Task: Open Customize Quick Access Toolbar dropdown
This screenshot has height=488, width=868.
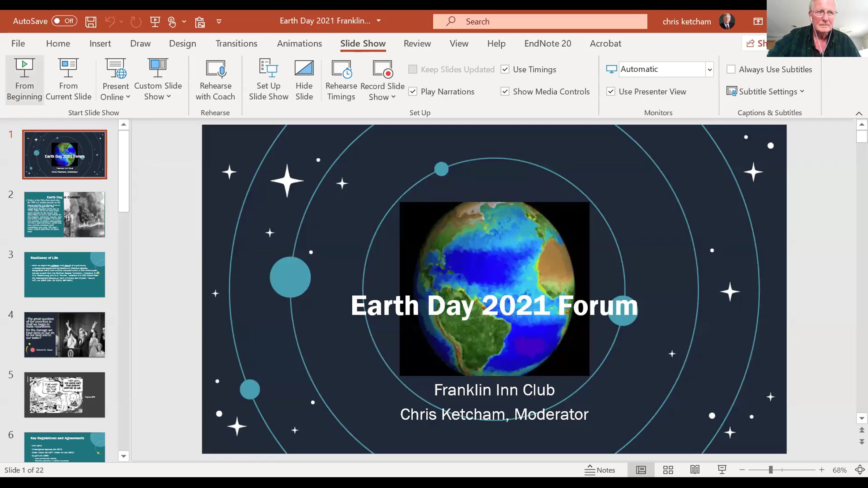Action: point(219,22)
